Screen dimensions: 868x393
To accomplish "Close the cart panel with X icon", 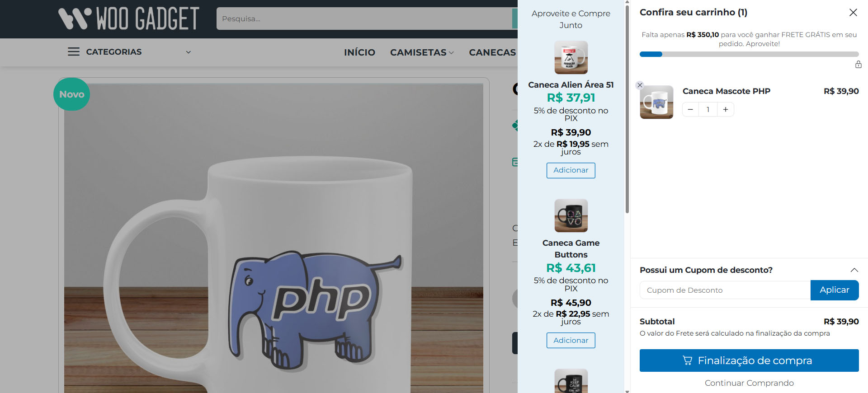I will pos(853,13).
